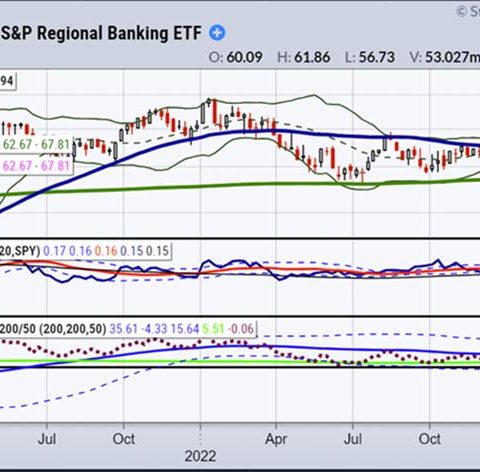Click the Jul label between Apr and Oct
This screenshot has height=472, width=480.
click(x=353, y=439)
